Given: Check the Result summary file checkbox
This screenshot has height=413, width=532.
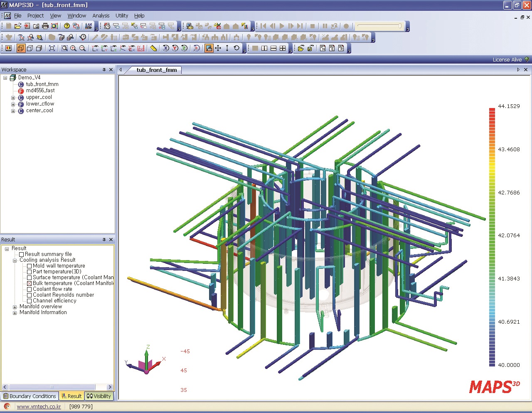Looking at the screenshot, I should 22,254.
